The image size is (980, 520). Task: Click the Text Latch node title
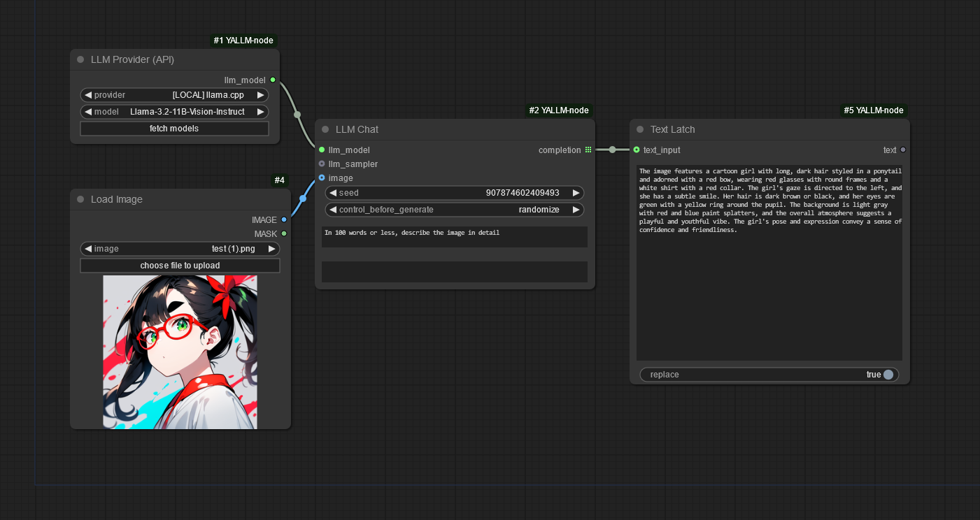[673, 129]
